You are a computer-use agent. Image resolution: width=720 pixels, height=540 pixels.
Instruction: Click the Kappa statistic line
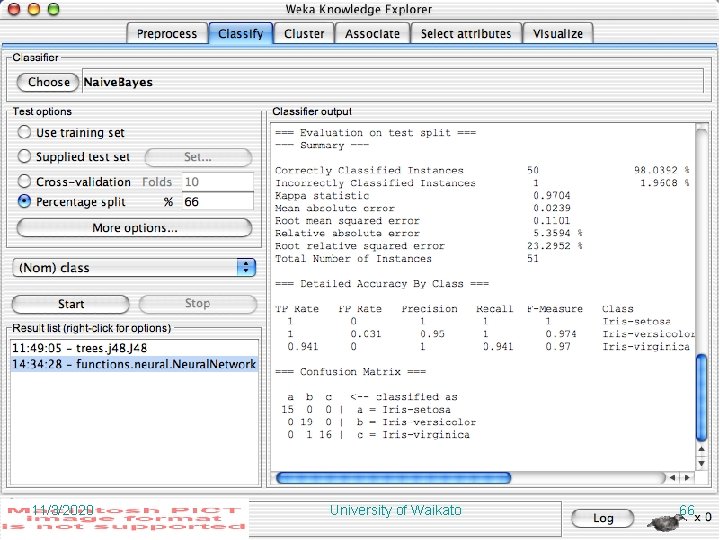423,196
